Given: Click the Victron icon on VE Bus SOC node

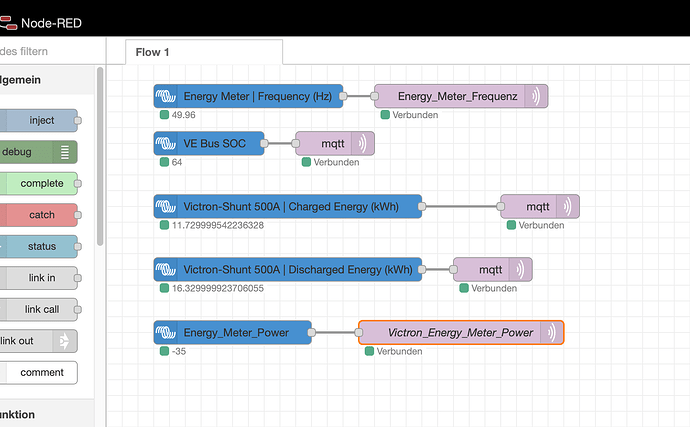Looking at the screenshot, I should (x=165, y=144).
